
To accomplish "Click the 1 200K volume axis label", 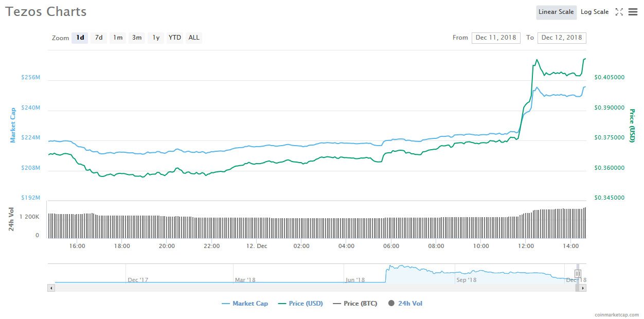I will [29, 217].
